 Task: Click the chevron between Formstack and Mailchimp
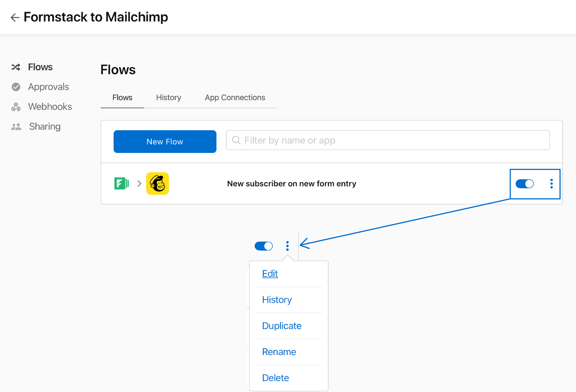139,183
